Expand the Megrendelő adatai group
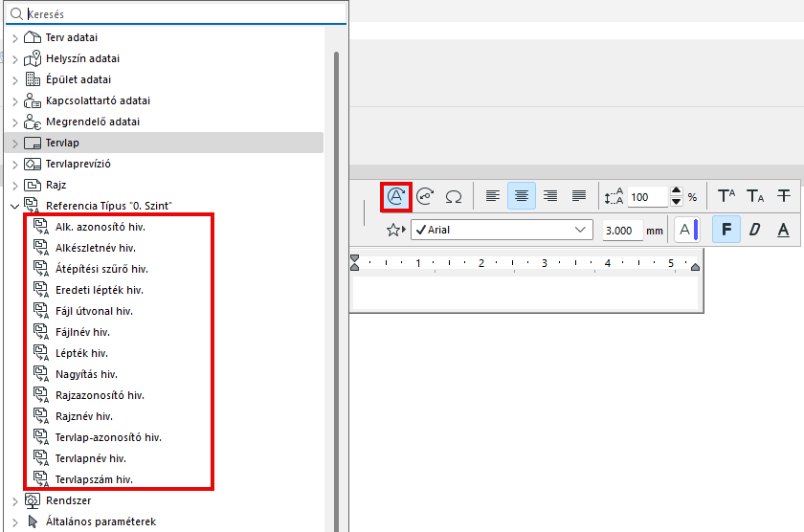 15,122
